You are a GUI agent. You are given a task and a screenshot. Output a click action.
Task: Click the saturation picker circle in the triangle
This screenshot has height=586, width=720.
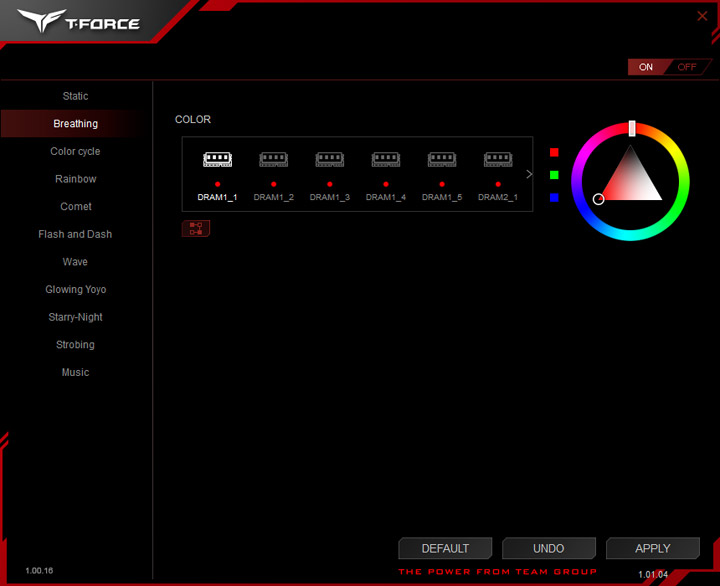(x=598, y=199)
